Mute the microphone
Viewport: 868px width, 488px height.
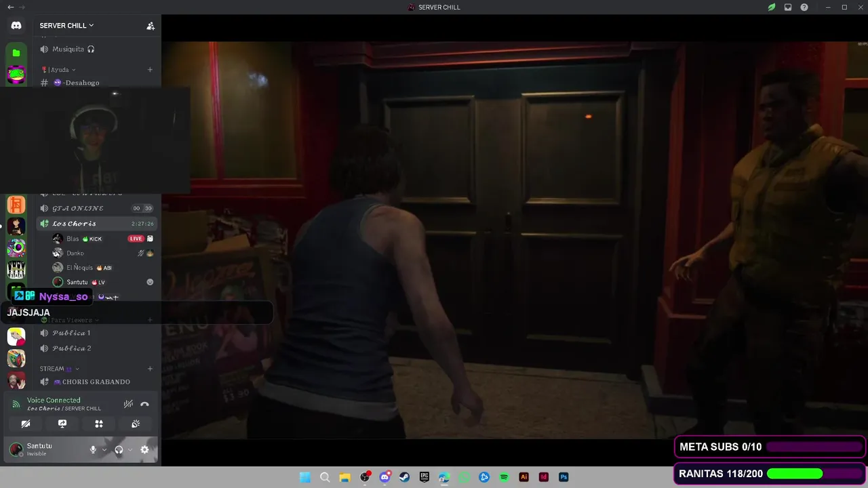[x=94, y=449]
